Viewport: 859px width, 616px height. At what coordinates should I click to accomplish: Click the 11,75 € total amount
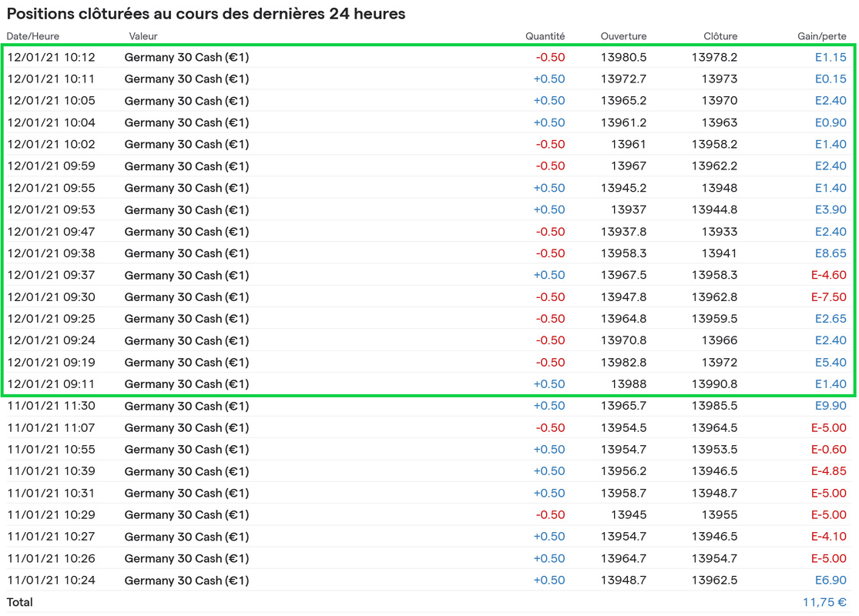[x=824, y=602]
